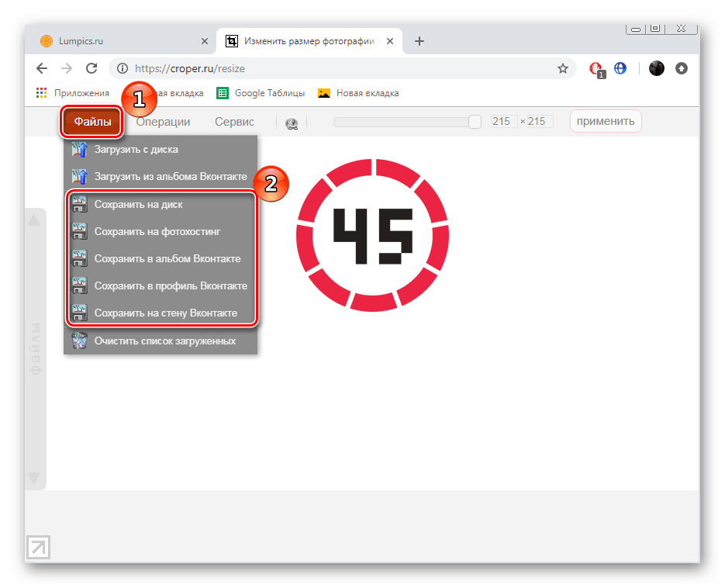Choose Очистить список загруженных
Image resolution: width=725 pixels, height=588 pixels.
(160, 341)
